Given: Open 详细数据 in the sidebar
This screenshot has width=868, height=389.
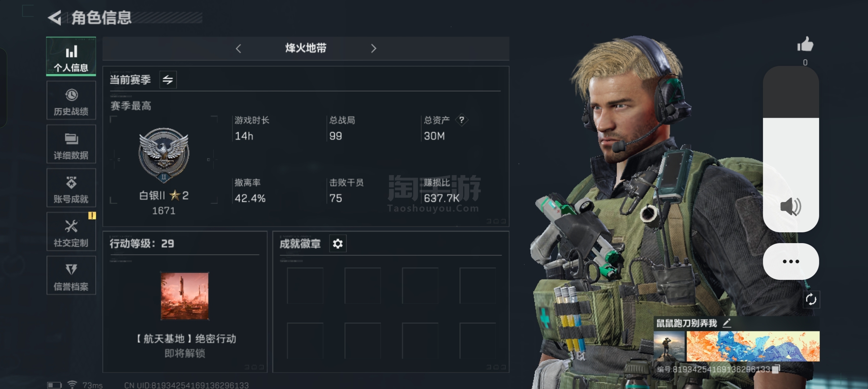Looking at the screenshot, I should (x=71, y=144).
